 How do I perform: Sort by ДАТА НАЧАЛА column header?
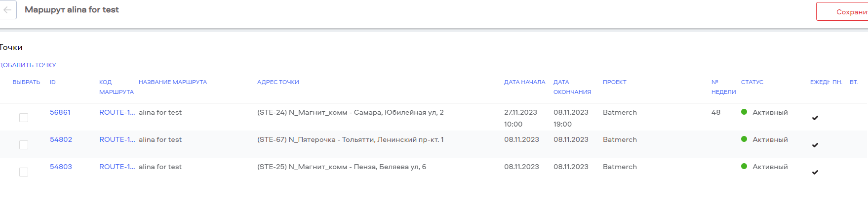(x=524, y=82)
